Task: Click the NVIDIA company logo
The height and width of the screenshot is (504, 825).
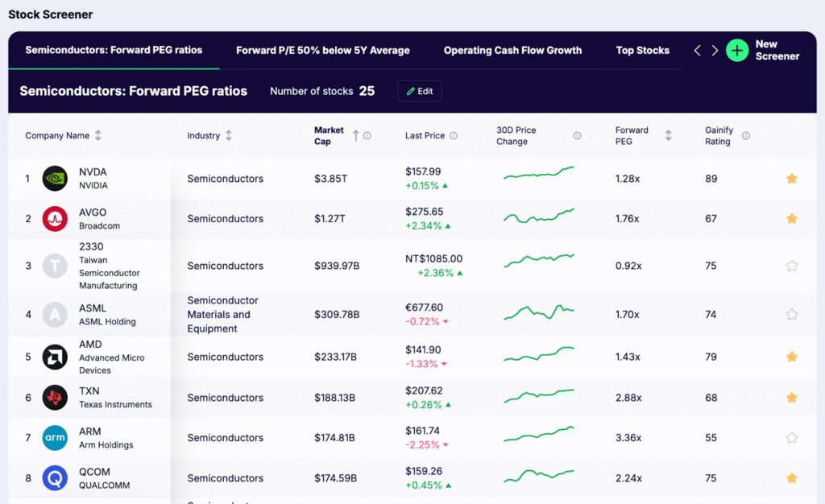Action: pyautogui.click(x=55, y=179)
